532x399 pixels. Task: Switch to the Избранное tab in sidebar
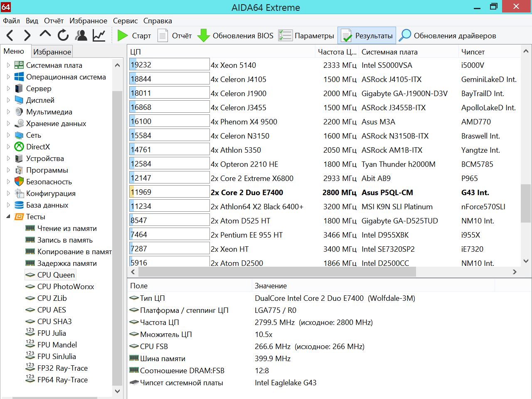coord(52,52)
